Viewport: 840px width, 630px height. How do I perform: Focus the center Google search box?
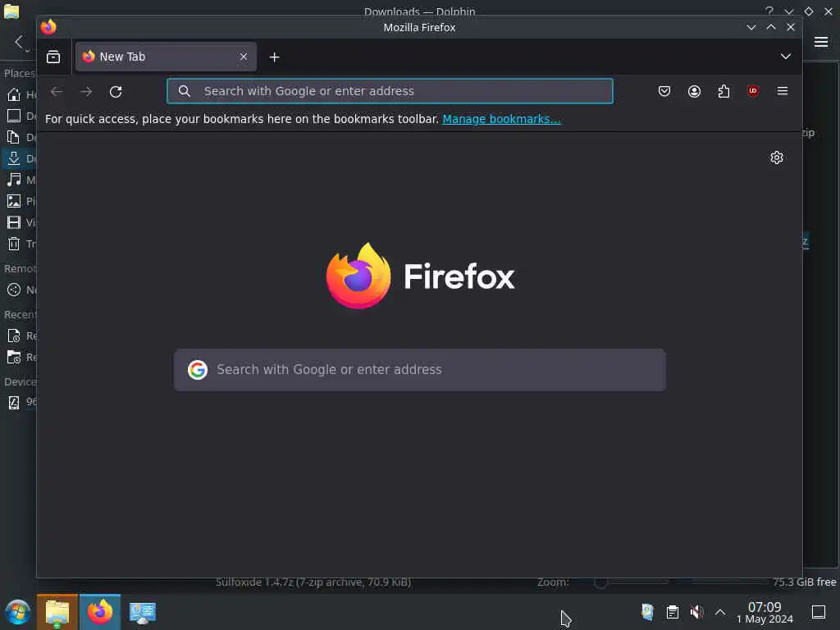pos(419,370)
